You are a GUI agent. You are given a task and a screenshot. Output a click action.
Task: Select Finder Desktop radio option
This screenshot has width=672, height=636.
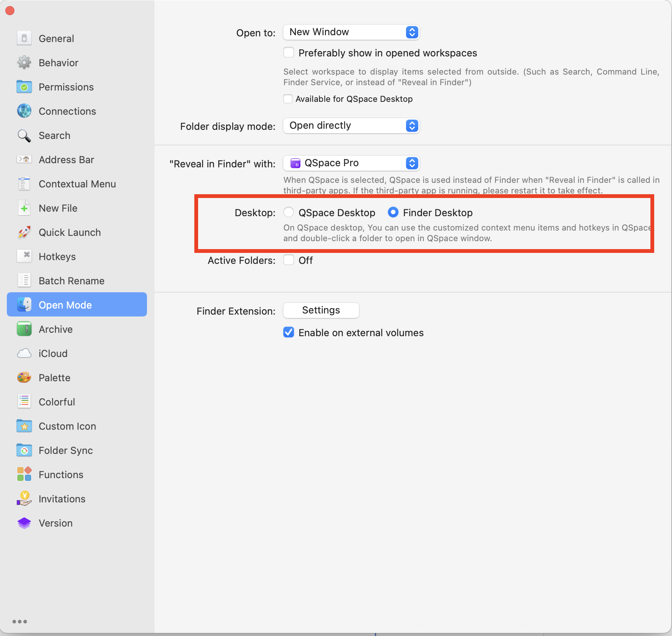click(x=393, y=212)
